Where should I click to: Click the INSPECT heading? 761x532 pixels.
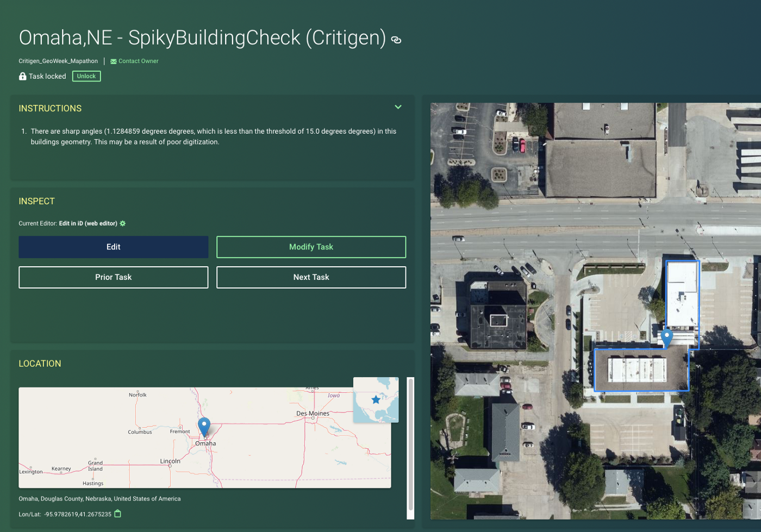pos(36,201)
